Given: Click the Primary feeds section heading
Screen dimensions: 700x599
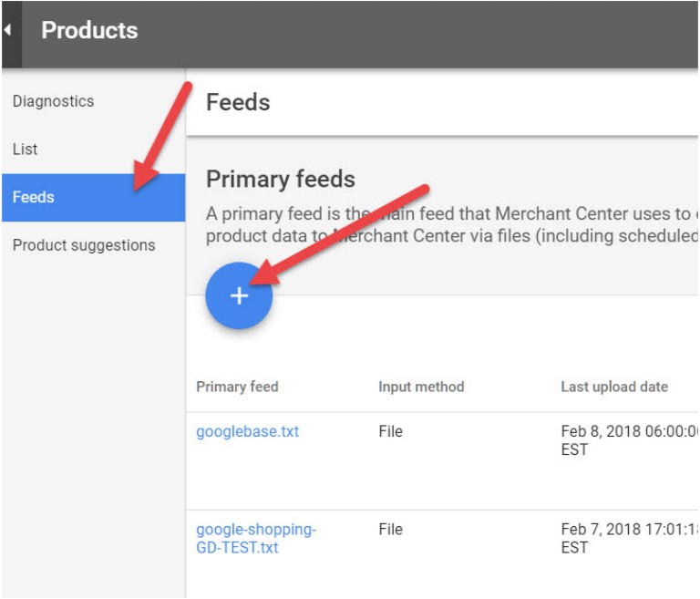Looking at the screenshot, I should [x=281, y=179].
